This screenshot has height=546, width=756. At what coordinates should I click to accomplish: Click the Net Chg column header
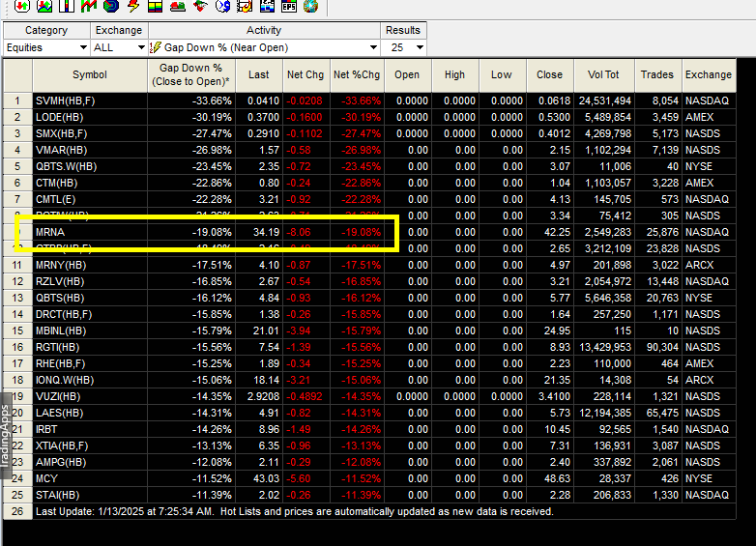tap(305, 74)
